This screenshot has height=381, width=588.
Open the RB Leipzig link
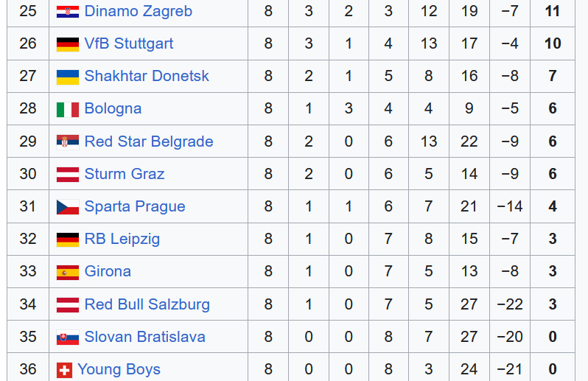pos(122,240)
